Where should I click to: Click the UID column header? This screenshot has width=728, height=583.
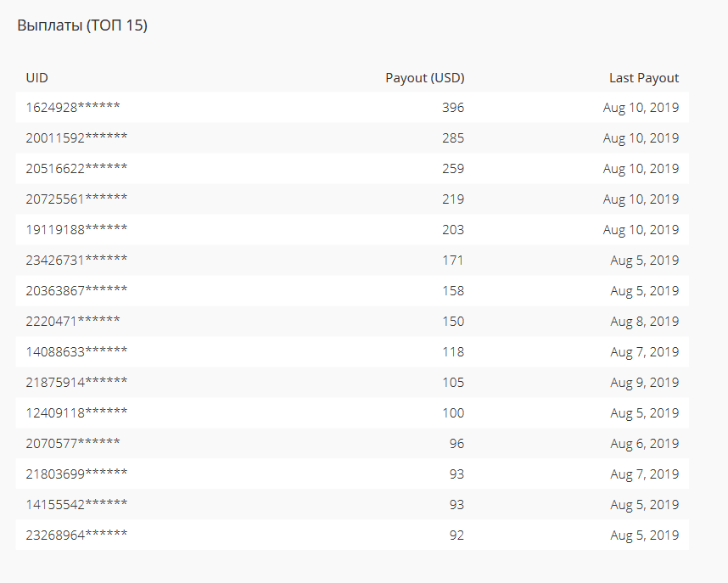pyautogui.click(x=36, y=77)
